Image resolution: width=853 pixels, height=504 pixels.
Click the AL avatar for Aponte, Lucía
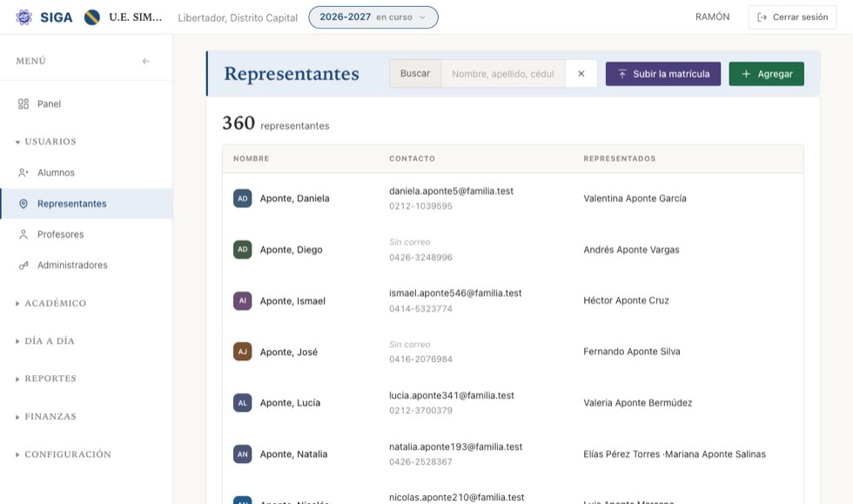point(243,403)
